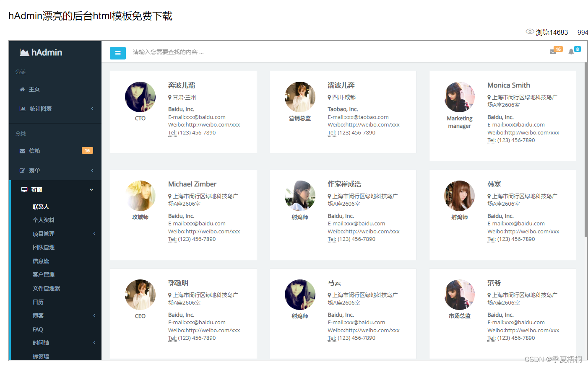Click the eye icon next to 浏览14683
The image size is (588, 367).
[530, 32]
